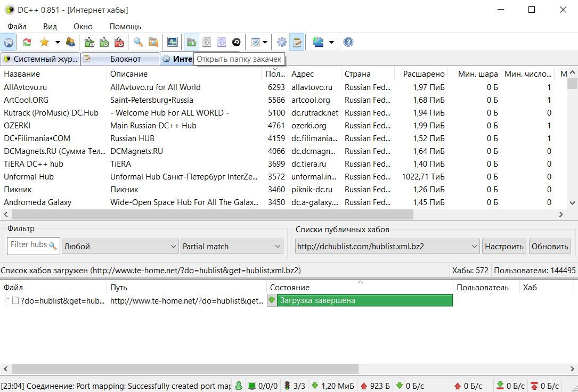Click the Open downloads folder icon
The height and width of the screenshot is (392, 578).
tap(191, 43)
